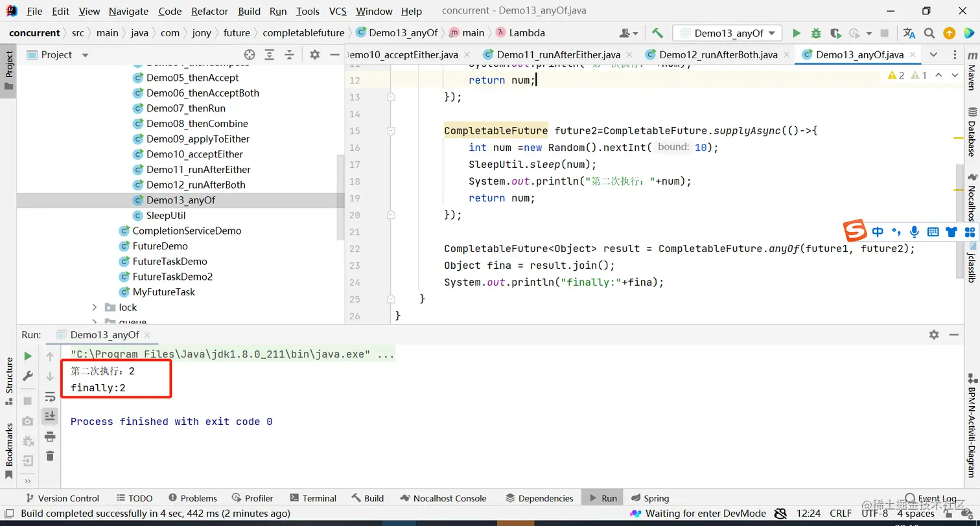This screenshot has width=980, height=526.
Task: Open the user account icon in the toolbar
Action: point(628,33)
